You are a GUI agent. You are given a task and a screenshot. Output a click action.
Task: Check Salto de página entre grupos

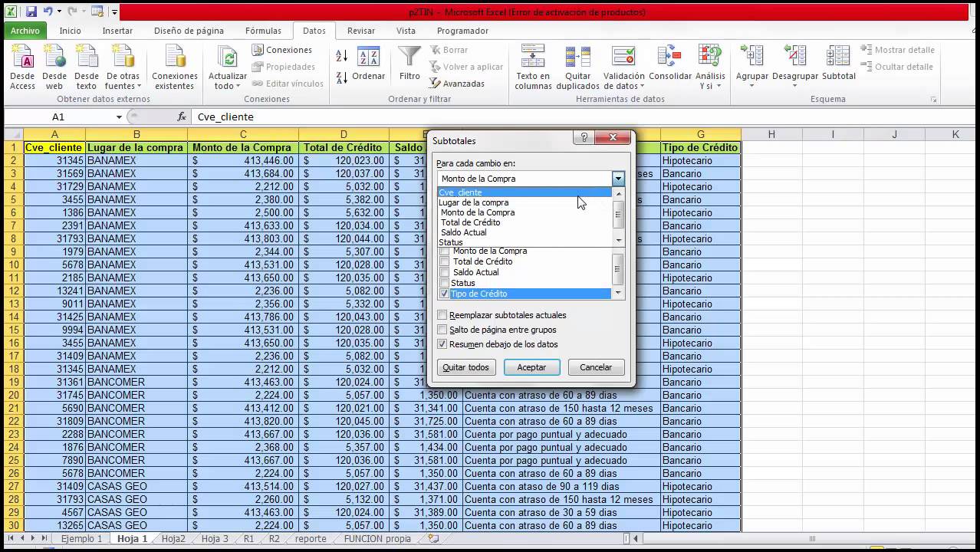click(x=442, y=330)
